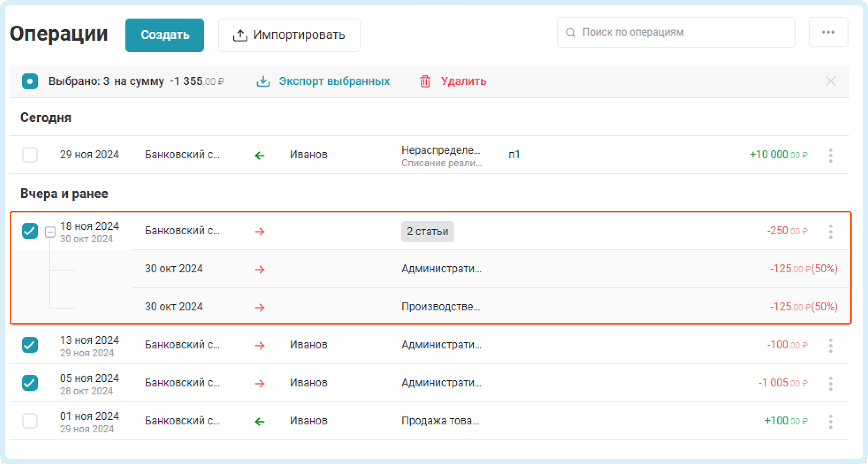The image size is (868, 464).
Task: Uncheck the 05 ноя 2024 operation
Action: (30, 383)
